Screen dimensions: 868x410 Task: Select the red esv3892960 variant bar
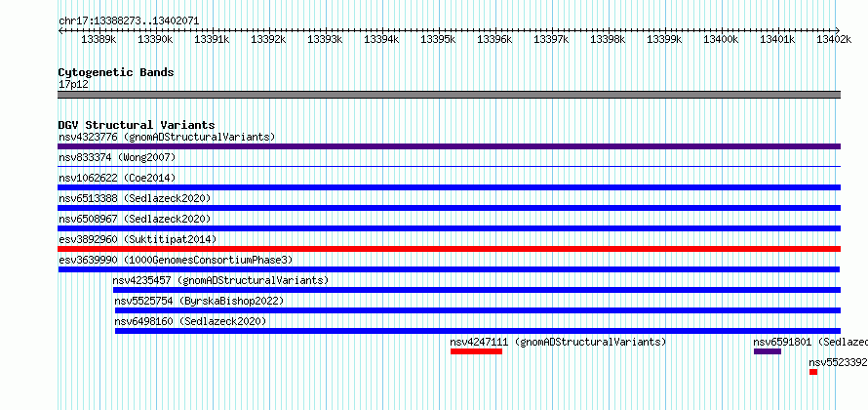(x=449, y=249)
